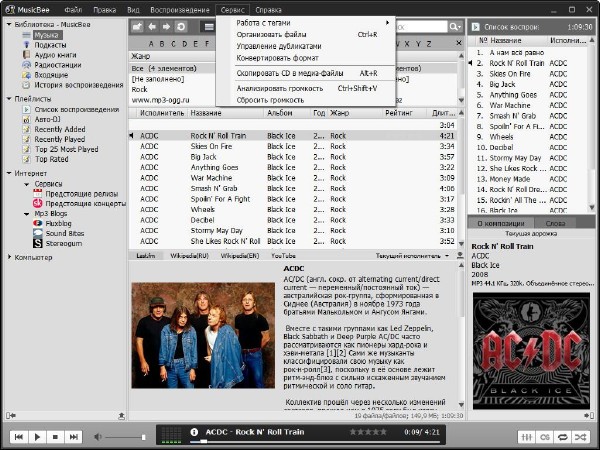The width and height of the screenshot is (600, 450).
Task: Toggle shuffle mode in the player bar
Action: tap(581, 437)
